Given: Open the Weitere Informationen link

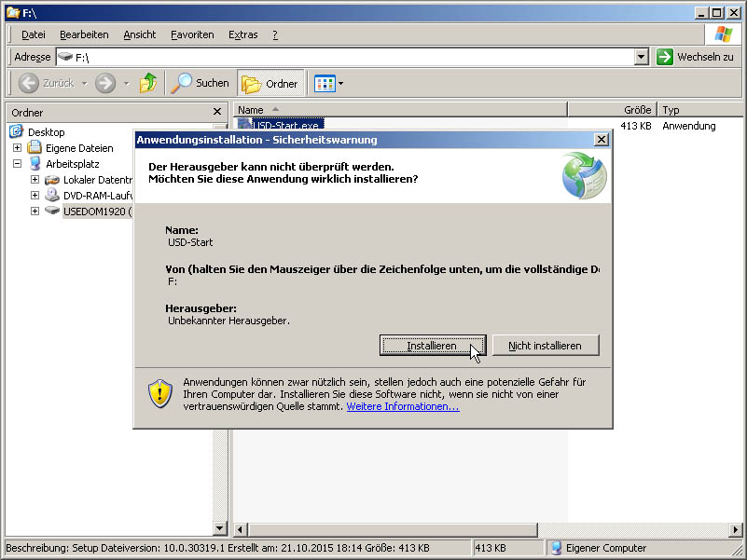Looking at the screenshot, I should [402, 406].
